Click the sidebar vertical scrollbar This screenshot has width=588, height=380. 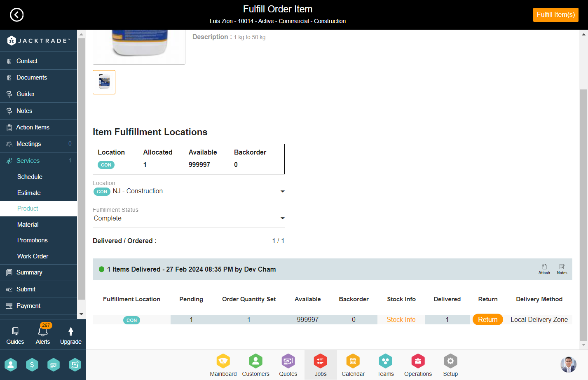[81, 169]
